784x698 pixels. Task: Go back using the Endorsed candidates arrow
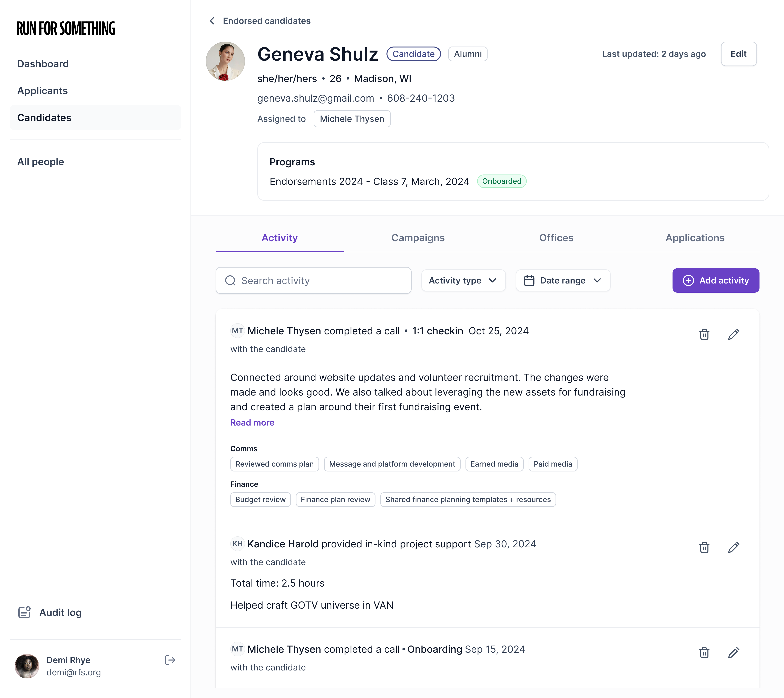[212, 21]
